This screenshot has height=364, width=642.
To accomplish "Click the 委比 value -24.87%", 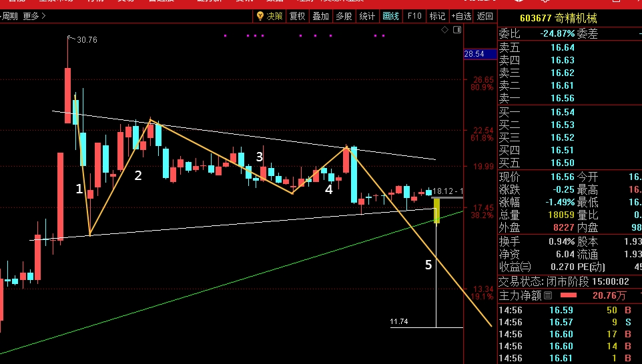I will point(557,33).
